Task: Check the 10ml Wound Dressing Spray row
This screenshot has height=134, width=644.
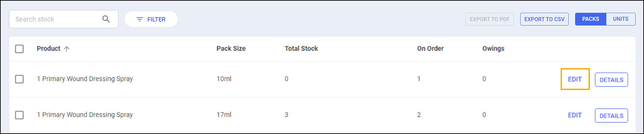Action: (19, 79)
